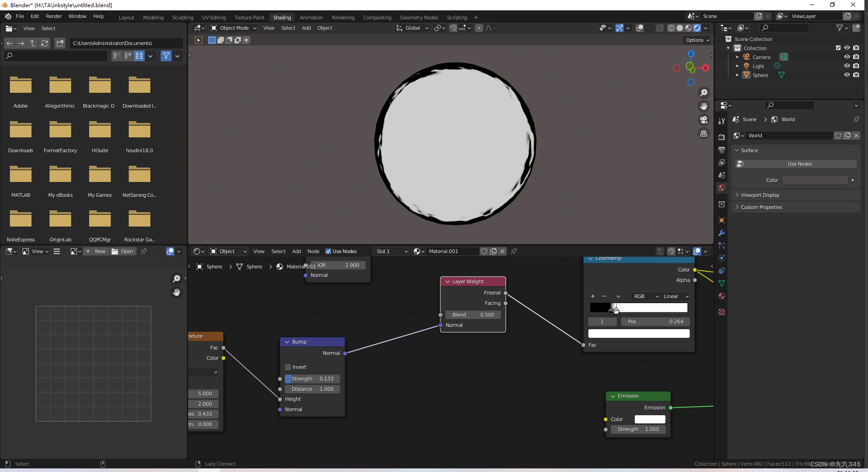Toggle the camera view icon in viewport
The width and height of the screenshot is (868, 472).
point(703,120)
